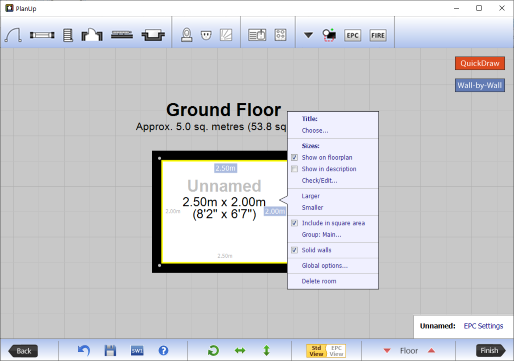This screenshot has height=361, width=514.
Task: Select Smaller in the context menu
Action: click(312, 208)
